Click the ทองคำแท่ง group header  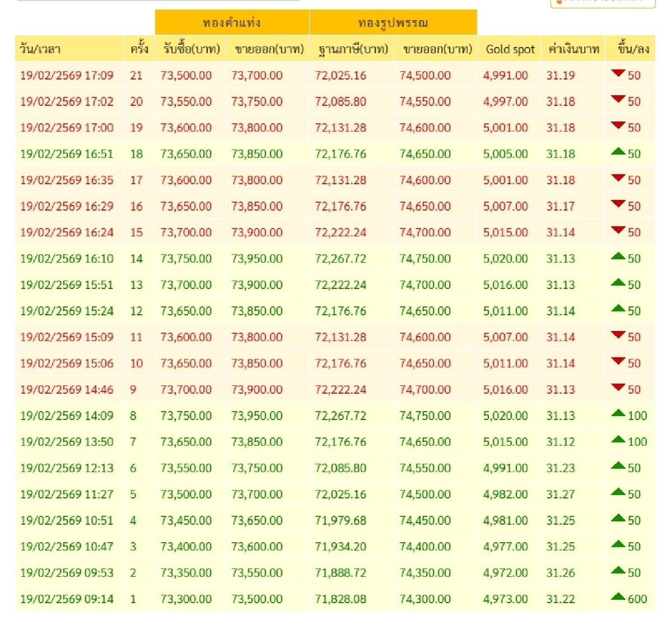coord(232,23)
